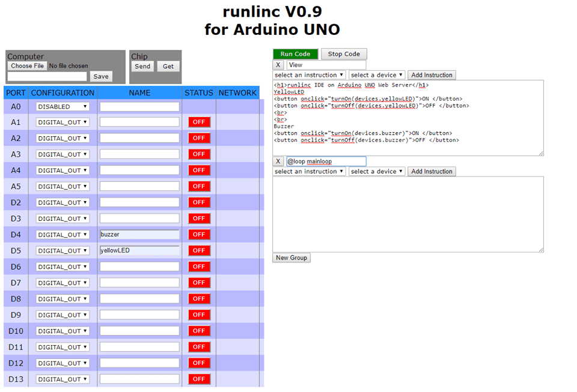Click the Stop Code button
Viewport: 577px width, 392px height.
point(344,54)
